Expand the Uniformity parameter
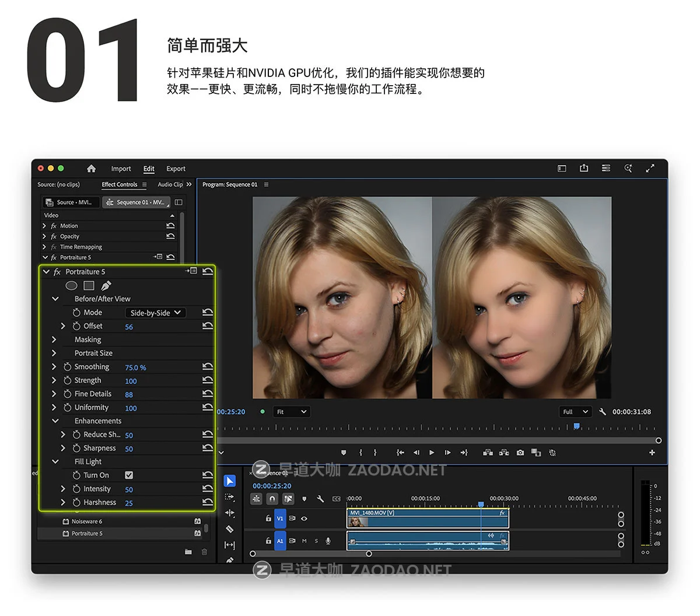This screenshot has width=700, height=616. tap(54, 407)
